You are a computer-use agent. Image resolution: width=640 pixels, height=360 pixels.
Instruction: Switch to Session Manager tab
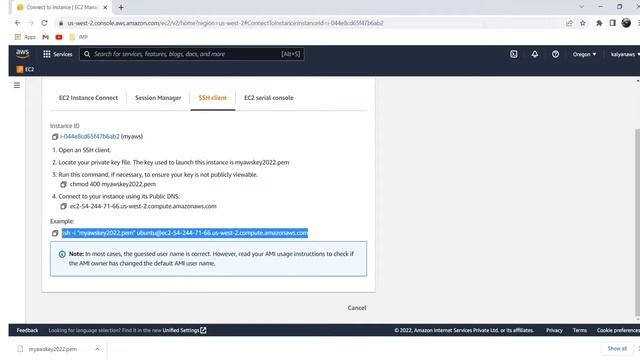click(158, 98)
